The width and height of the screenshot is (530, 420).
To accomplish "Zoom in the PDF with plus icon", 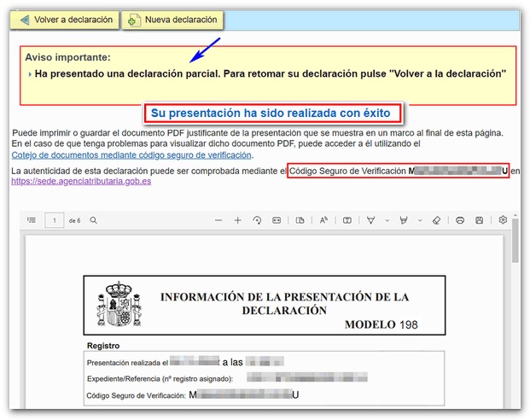I will click(238, 220).
